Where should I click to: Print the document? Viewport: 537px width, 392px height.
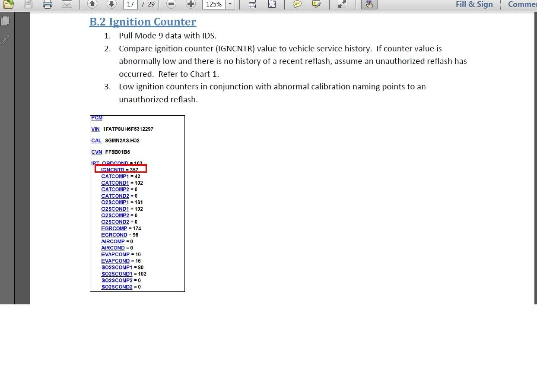pyautogui.click(x=48, y=4)
